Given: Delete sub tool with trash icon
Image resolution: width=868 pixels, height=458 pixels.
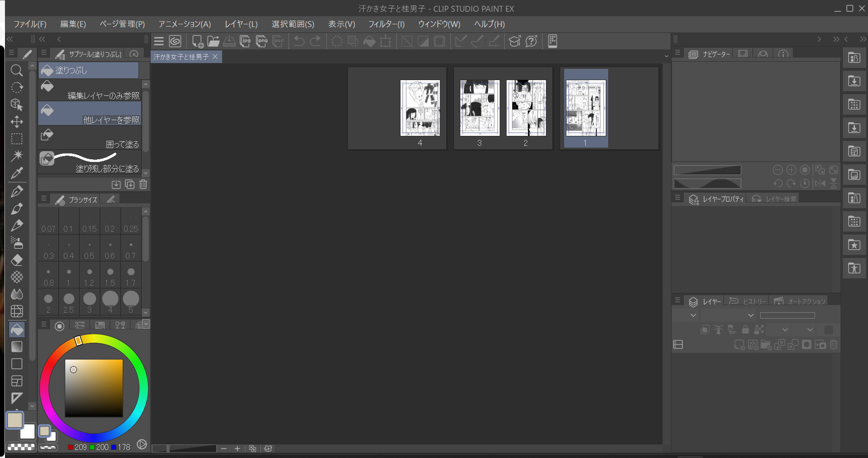Looking at the screenshot, I should [x=143, y=184].
